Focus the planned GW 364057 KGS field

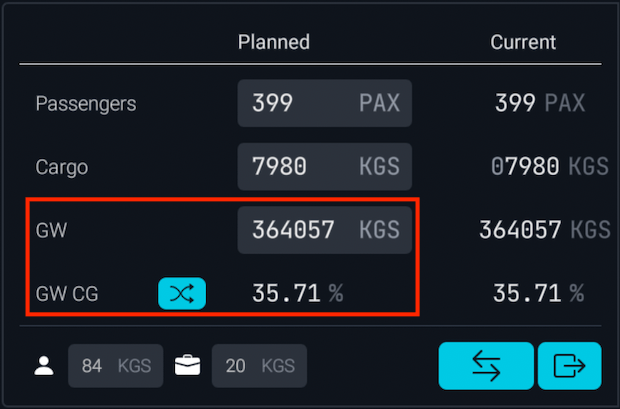coord(324,230)
